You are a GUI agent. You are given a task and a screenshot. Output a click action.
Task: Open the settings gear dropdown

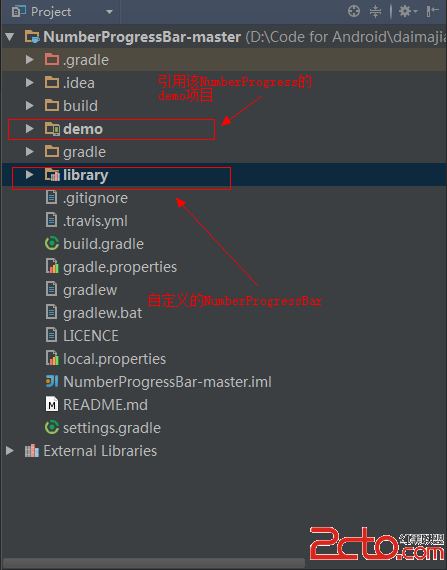coord(408,11)
